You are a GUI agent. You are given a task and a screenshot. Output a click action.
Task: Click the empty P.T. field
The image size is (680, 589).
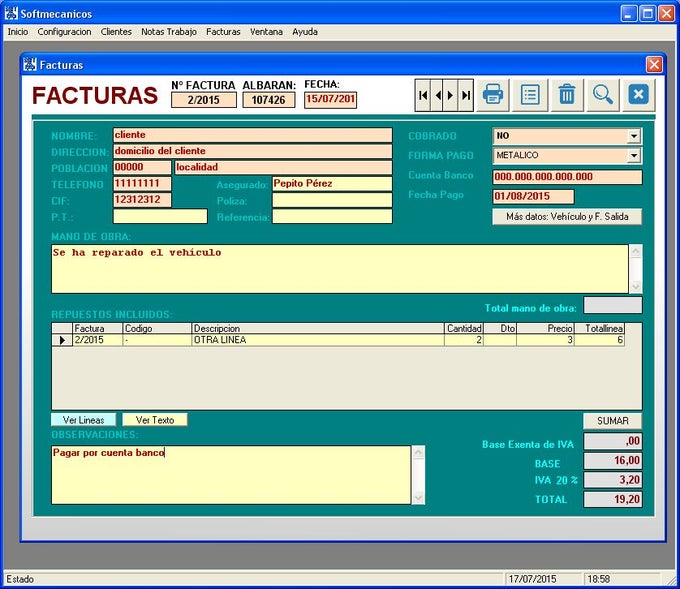(160, 216)
